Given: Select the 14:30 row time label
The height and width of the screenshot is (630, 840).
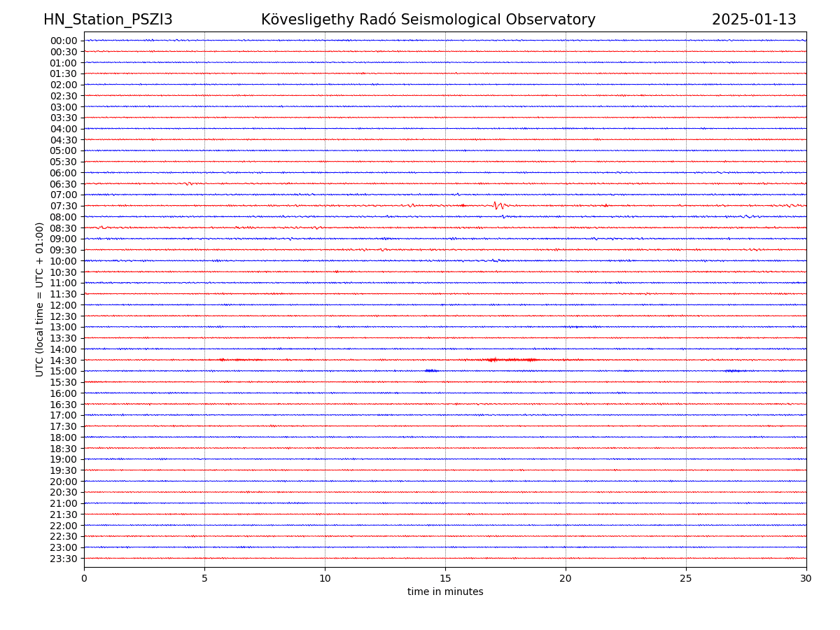Looking at the screenshot, I should [64, 360].
